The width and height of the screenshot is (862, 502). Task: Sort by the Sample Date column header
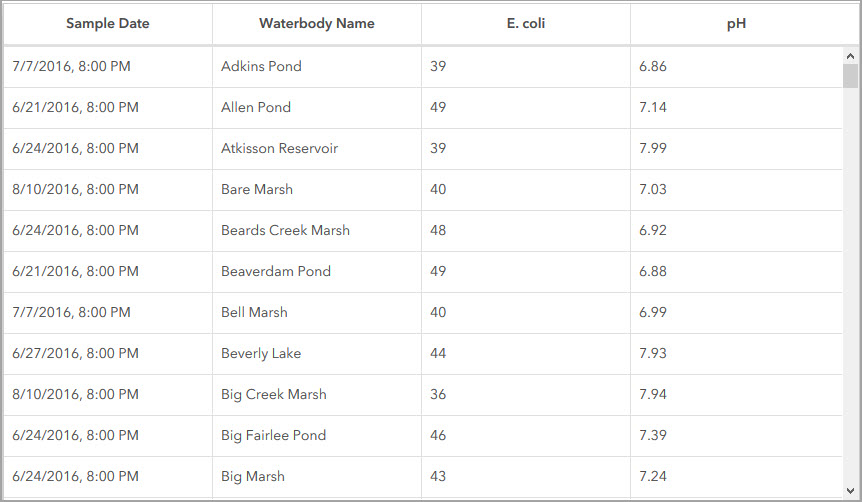tap(108, 24)
